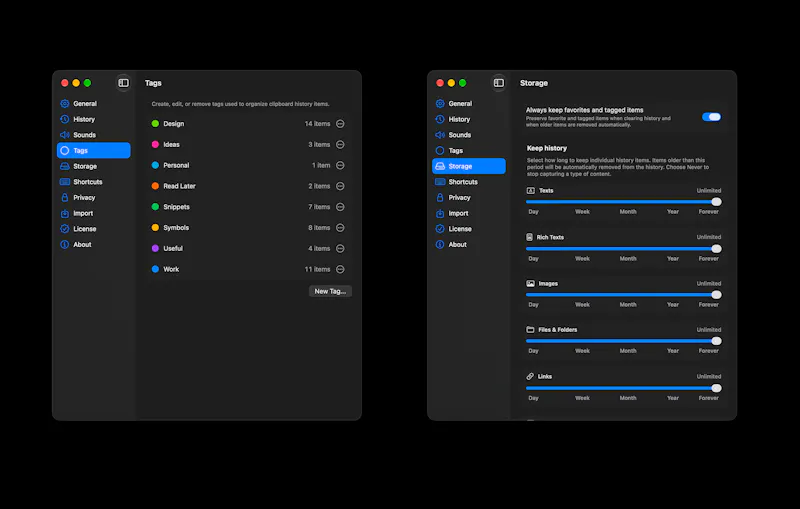The image size is (800, 509).
Task: Click the Shortcuts keyboard icon in Storage window sidebar
Action: 440,182
